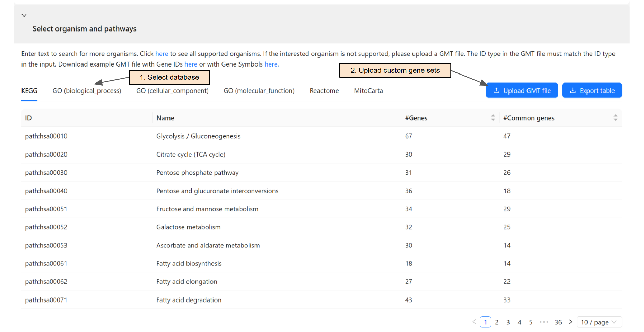This screenshot has width=644, height=332.
Task: Open supported organisms 'here' link
Action: coord(162,54)
